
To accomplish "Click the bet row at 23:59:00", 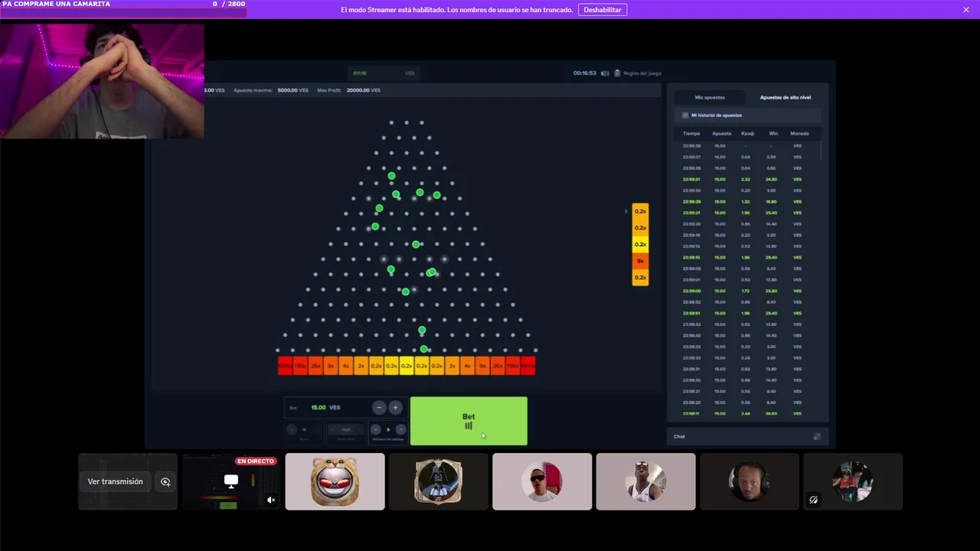I will [746, 291].
